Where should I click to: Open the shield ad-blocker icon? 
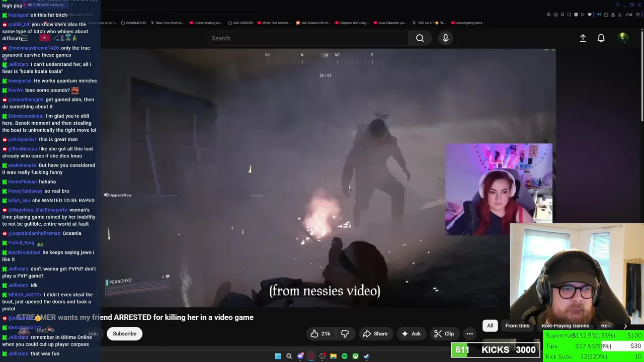[576, 15]
